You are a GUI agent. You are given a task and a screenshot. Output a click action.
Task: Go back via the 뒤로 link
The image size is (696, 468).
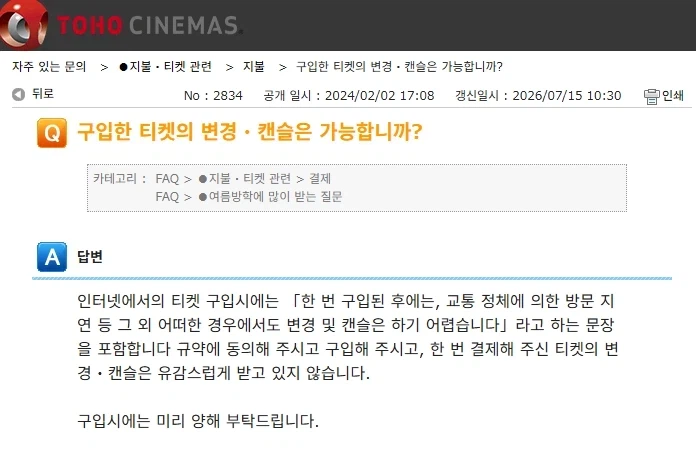pos(43,94)
